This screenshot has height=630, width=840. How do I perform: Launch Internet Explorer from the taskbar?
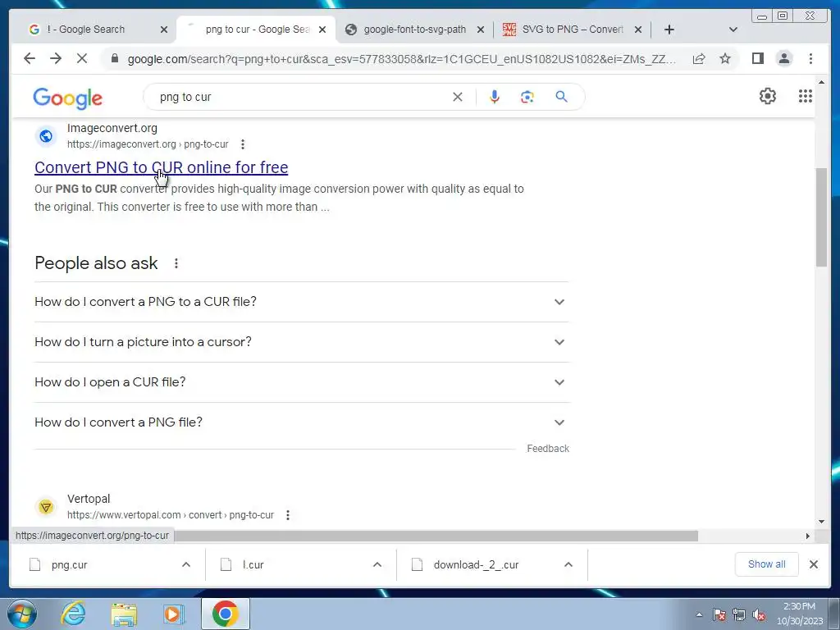tap(73, 614)
